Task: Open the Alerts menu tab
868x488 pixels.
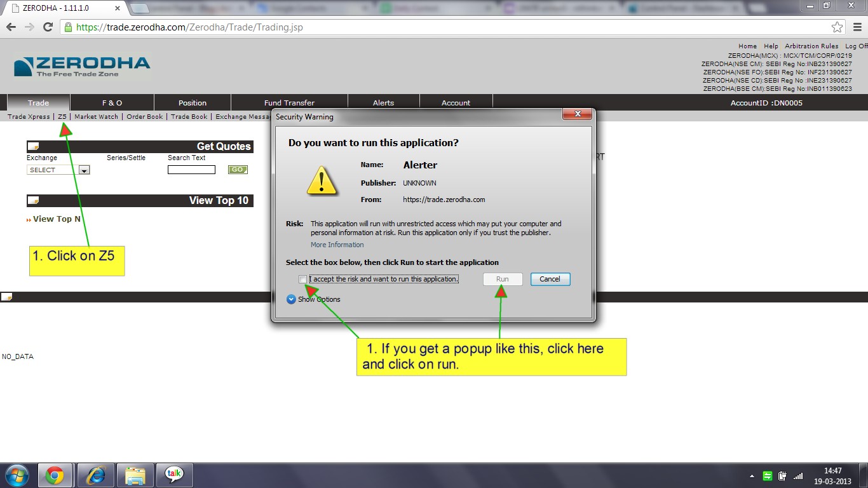Action: tap(383, 103)
